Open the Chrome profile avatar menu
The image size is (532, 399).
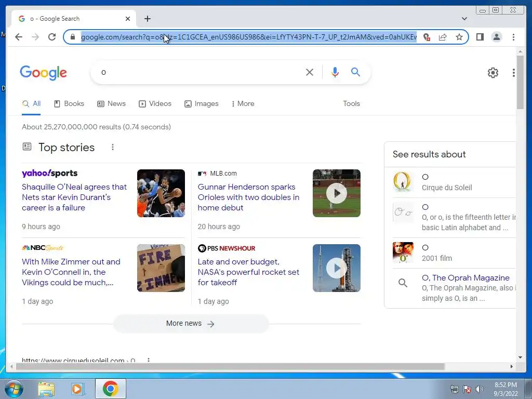(496, 37)
